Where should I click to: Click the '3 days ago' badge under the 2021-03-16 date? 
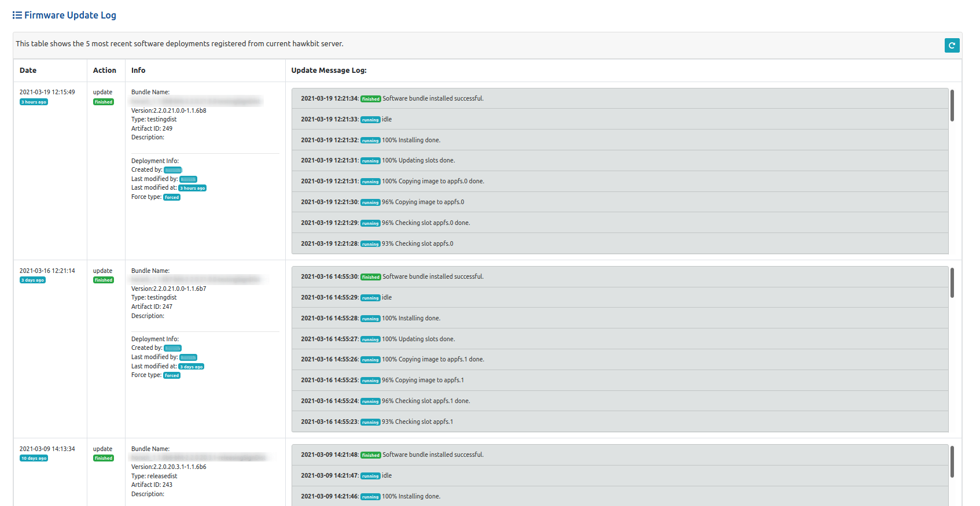(x=33, y=280)
